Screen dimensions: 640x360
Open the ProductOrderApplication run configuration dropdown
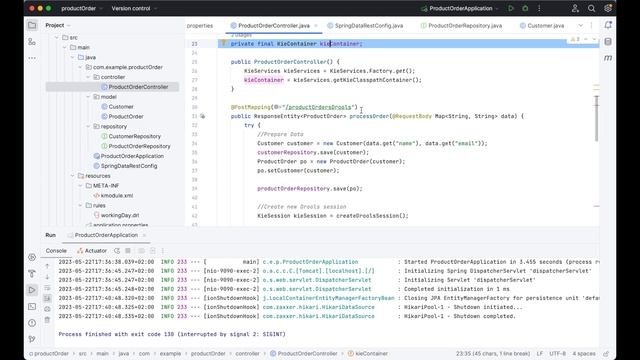(x=460, y=8)
